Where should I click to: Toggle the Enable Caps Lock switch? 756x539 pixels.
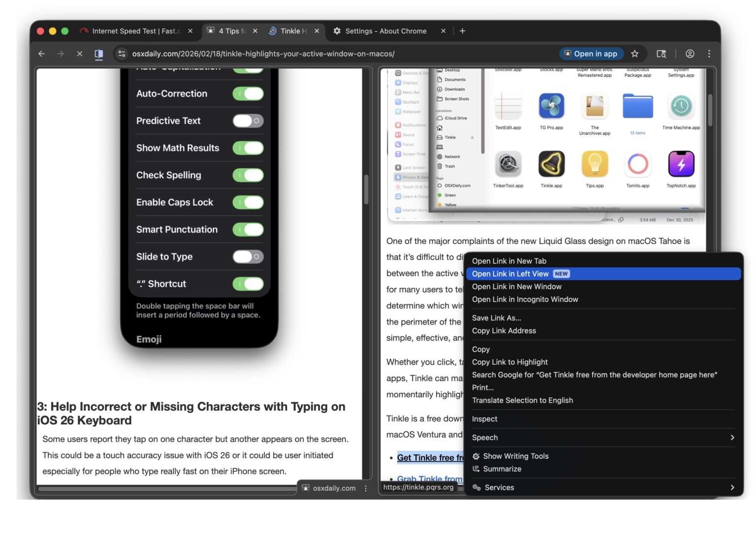(x=248, y=202)
